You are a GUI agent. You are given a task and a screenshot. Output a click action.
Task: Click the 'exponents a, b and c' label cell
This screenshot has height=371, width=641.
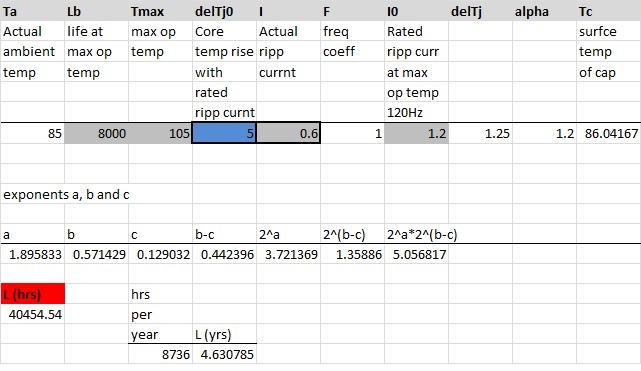tap(66, 194)
